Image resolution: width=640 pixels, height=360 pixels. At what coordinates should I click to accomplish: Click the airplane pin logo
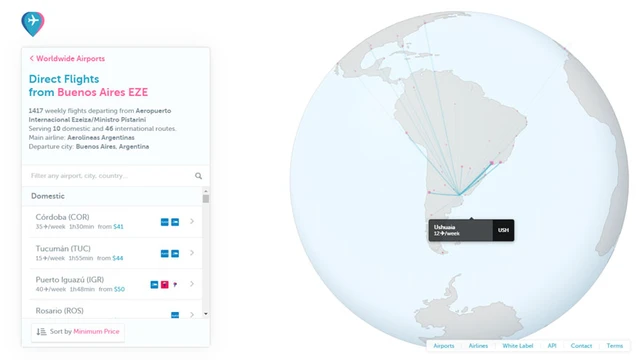click(33, 24)
